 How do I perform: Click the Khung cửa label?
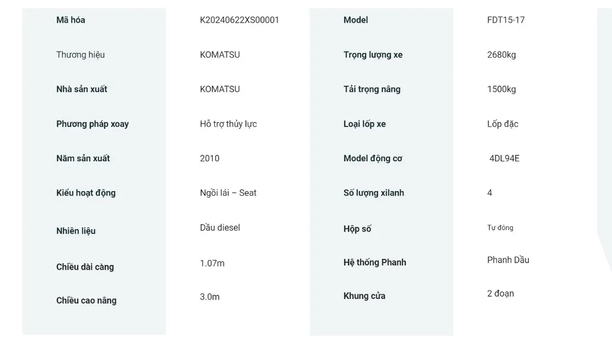pos(364,296)
